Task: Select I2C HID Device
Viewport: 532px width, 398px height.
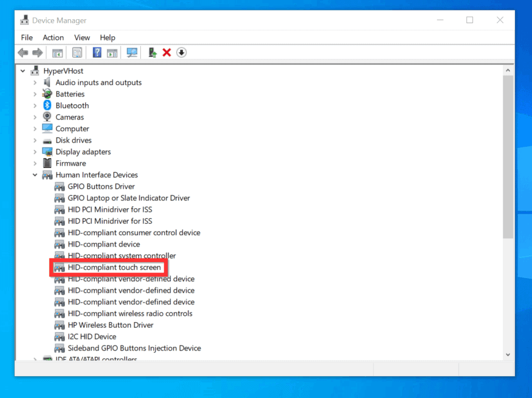Action: [x=92, y=337]
